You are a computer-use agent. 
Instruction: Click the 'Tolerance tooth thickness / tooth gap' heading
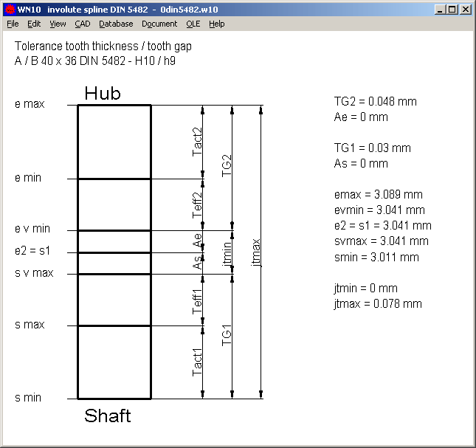(103, 46)
